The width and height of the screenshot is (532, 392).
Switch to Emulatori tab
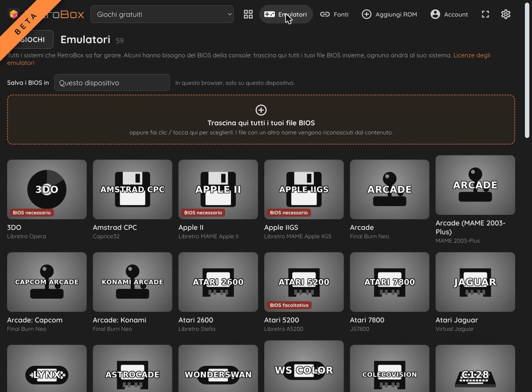(x=286, y=14)
